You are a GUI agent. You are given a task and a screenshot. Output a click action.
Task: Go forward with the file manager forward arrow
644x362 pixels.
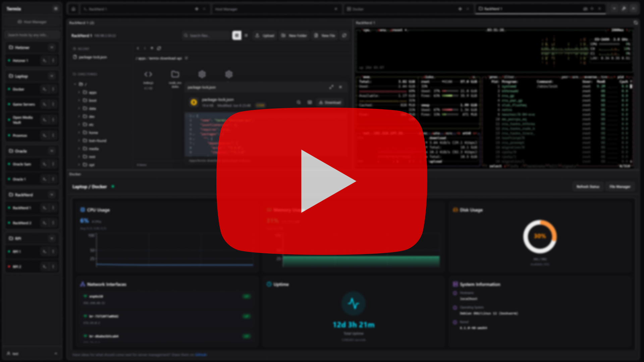(x=145, y=48)
